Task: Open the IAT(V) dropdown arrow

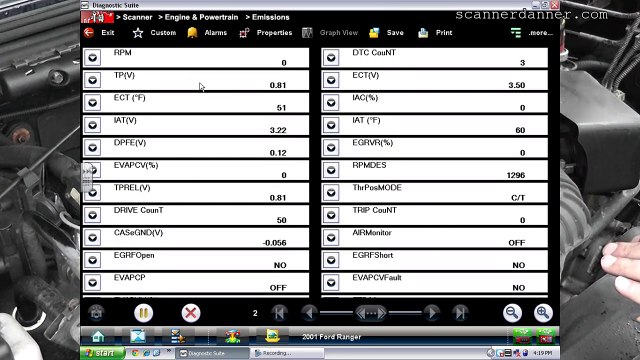Action: tap(93, 125)
